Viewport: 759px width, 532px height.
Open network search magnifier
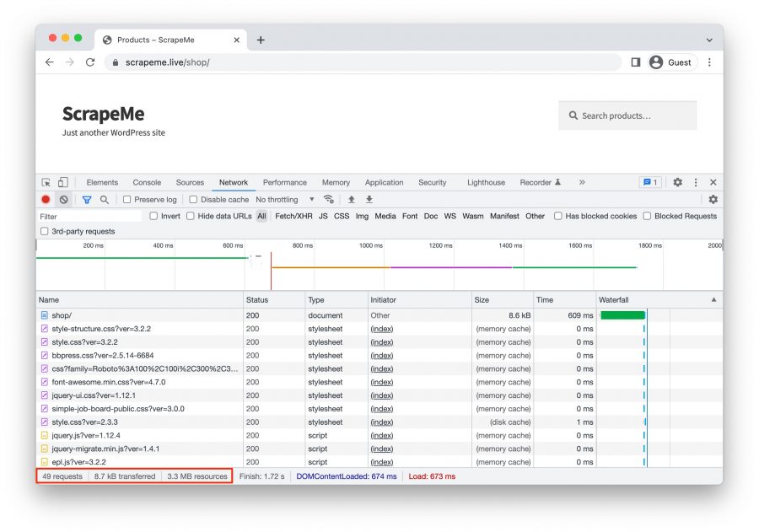(105, 200)
